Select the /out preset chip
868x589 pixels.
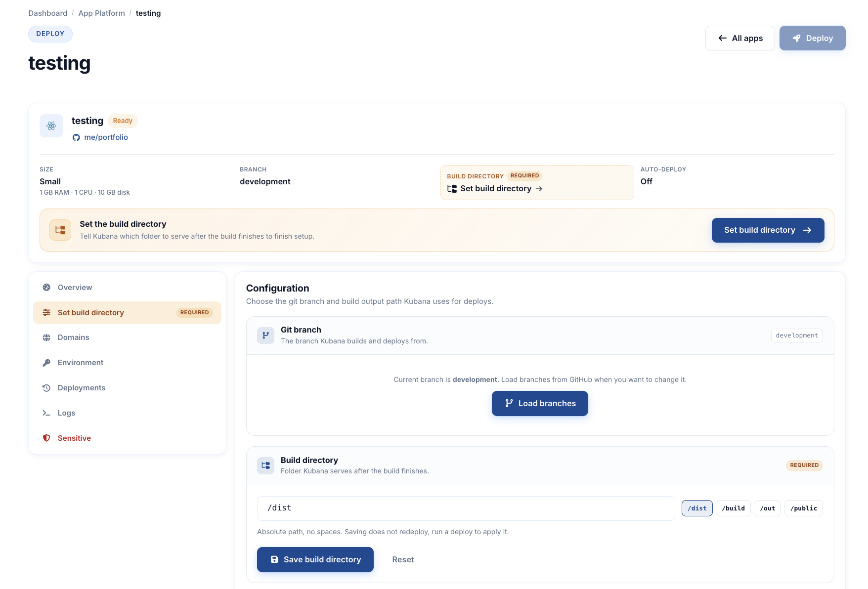768,508
